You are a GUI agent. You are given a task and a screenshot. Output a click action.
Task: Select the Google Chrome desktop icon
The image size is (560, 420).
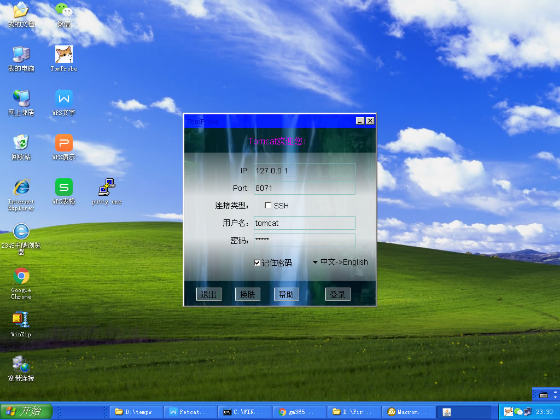pos(21,284)
